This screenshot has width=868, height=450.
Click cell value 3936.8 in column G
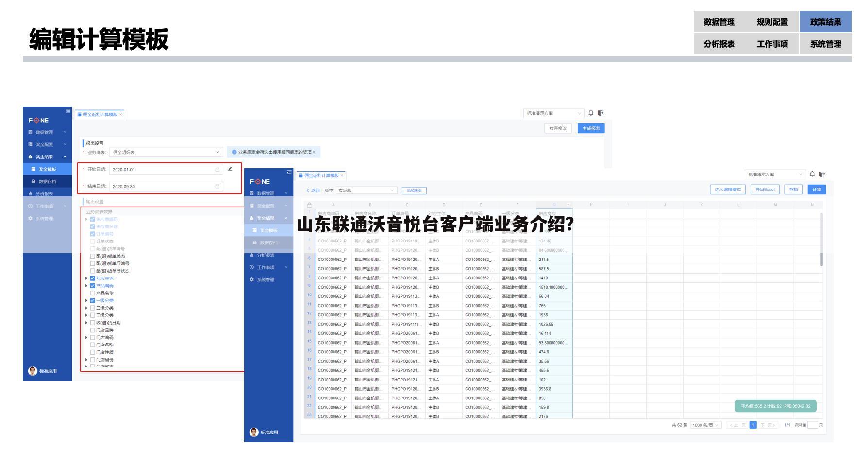554,389
